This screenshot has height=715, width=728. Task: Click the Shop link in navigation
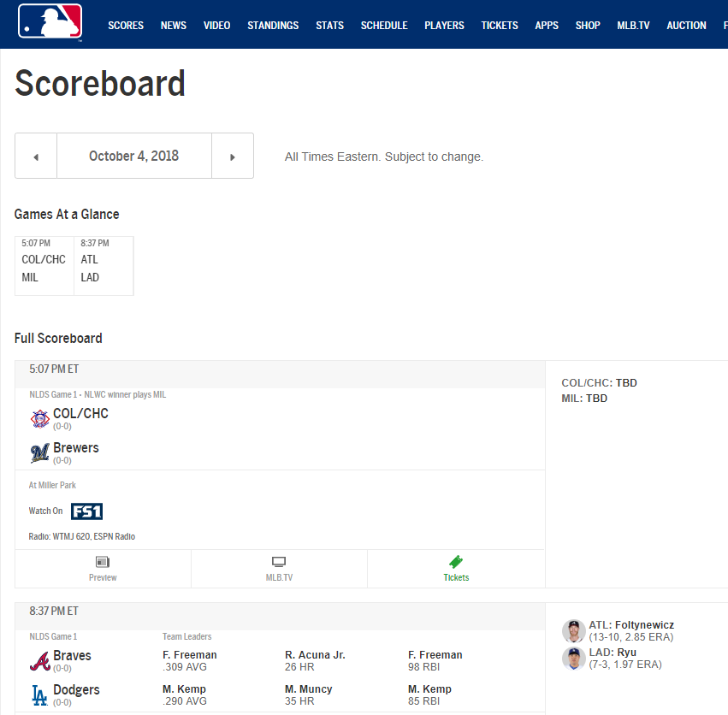[588, 26]
